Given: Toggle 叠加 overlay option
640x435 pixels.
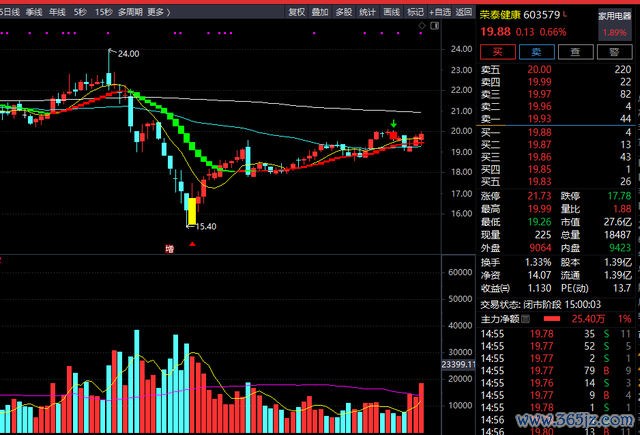Looking at the screenshot, I should tap(320, 12).
